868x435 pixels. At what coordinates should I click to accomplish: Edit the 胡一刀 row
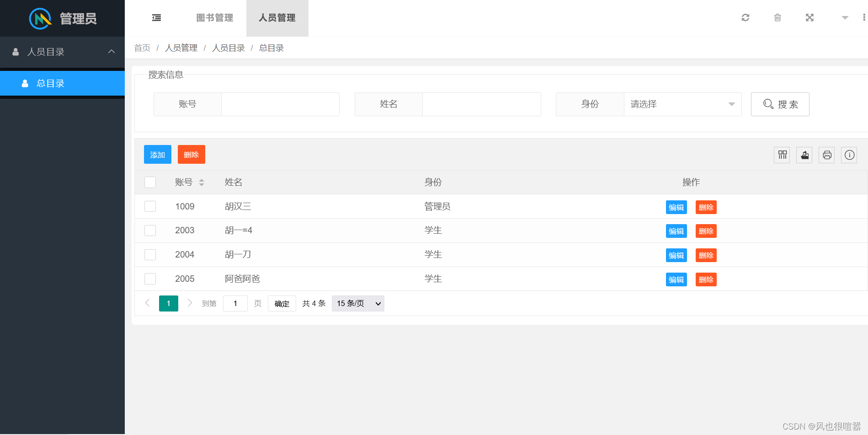[676, 255]
